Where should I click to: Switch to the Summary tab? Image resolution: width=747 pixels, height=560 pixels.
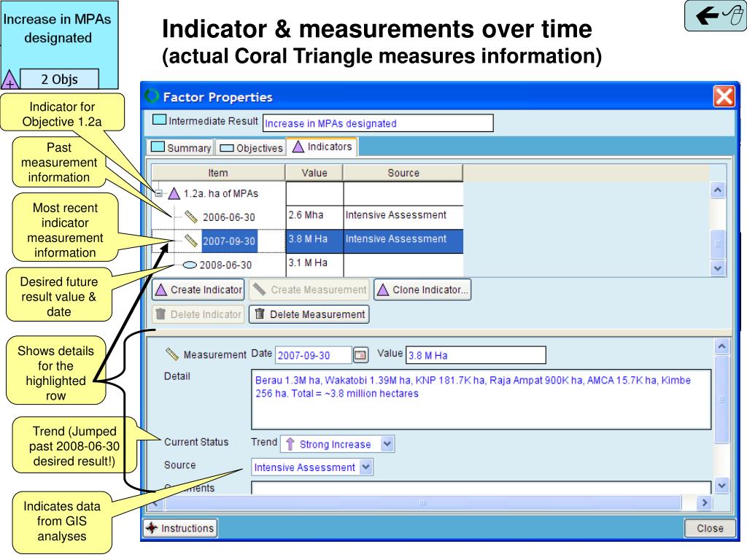[x=181, y=147]
